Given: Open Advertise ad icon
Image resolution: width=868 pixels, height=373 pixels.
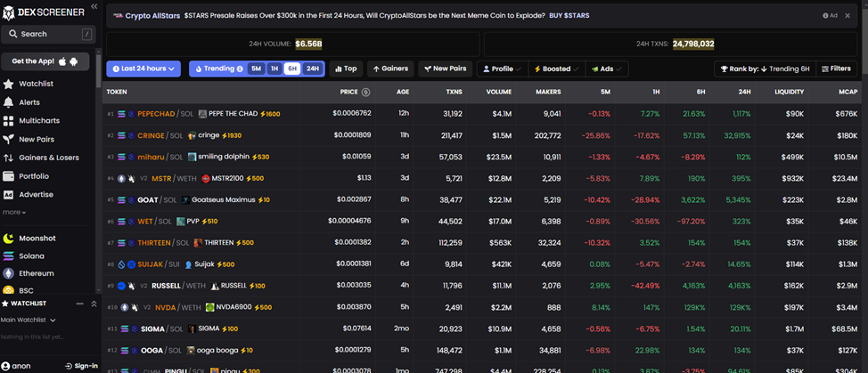Looking at the screenshot, I should (x=8, y=195).
